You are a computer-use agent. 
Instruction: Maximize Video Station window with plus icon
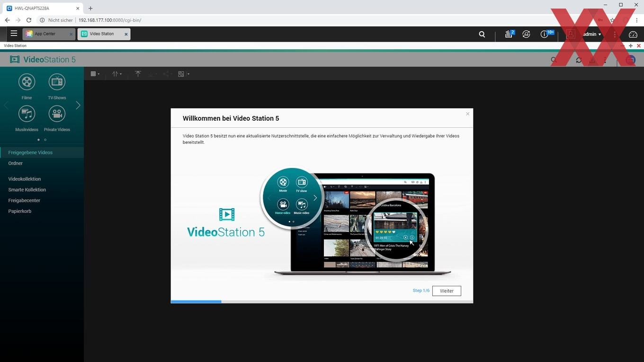click(631, 46)
